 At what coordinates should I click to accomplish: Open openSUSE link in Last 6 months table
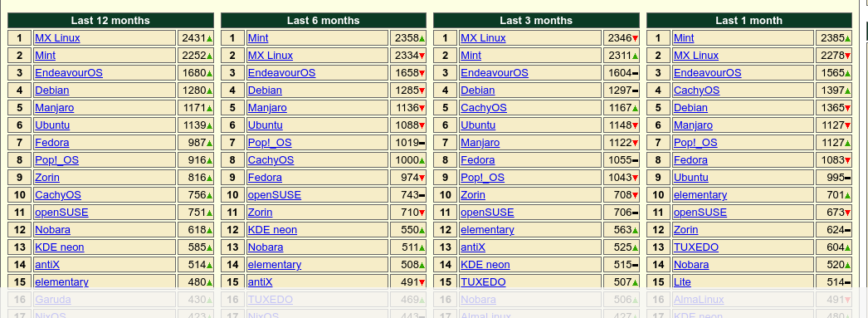pyautogui.click(x=275, y=195)
